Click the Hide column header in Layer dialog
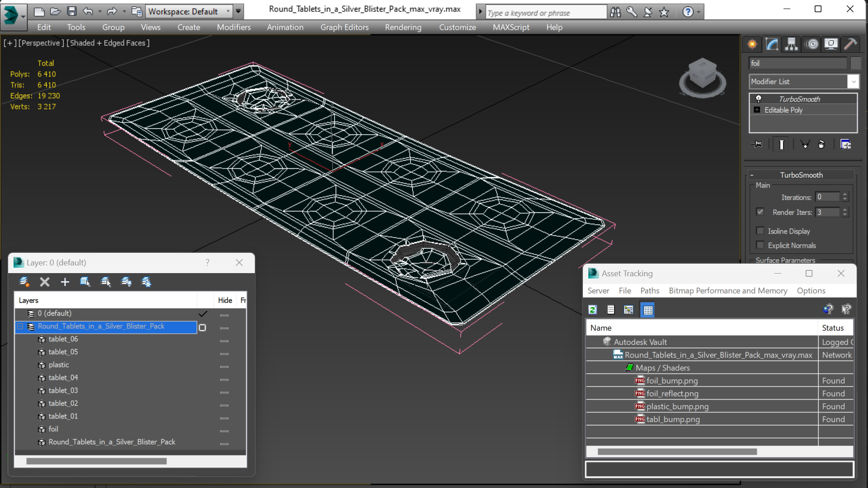 225,300
